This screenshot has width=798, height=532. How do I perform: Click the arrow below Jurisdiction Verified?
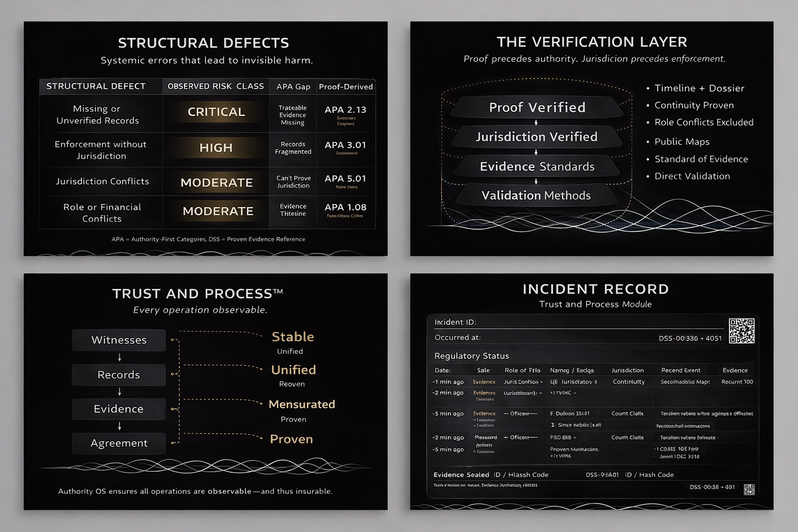[x=536, y=152]
